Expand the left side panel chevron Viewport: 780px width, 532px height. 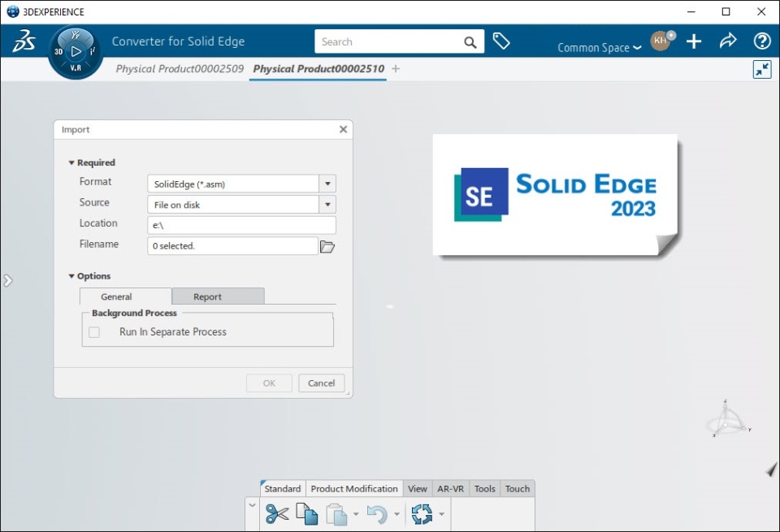pyautogui.click(x=7, y=281)
